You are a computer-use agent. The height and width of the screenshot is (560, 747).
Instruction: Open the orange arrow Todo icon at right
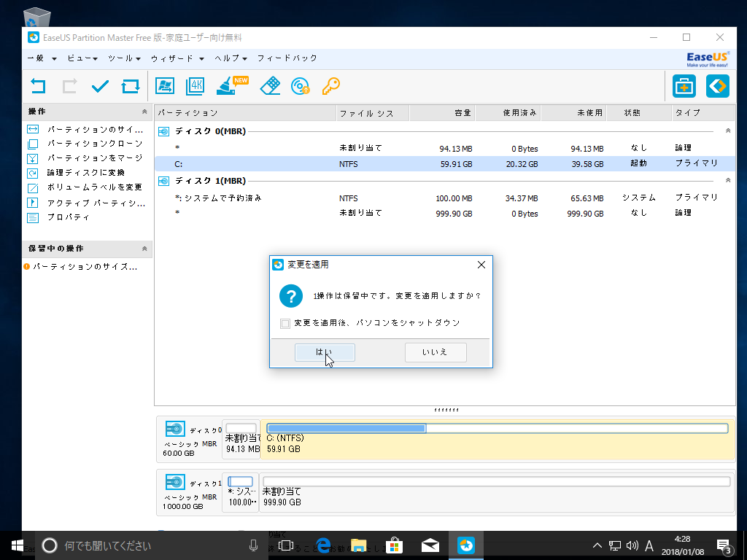[718, 86]
